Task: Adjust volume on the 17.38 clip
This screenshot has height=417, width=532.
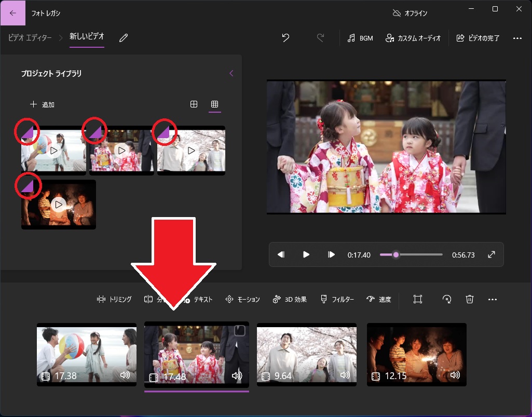Action: pos(125,375)
